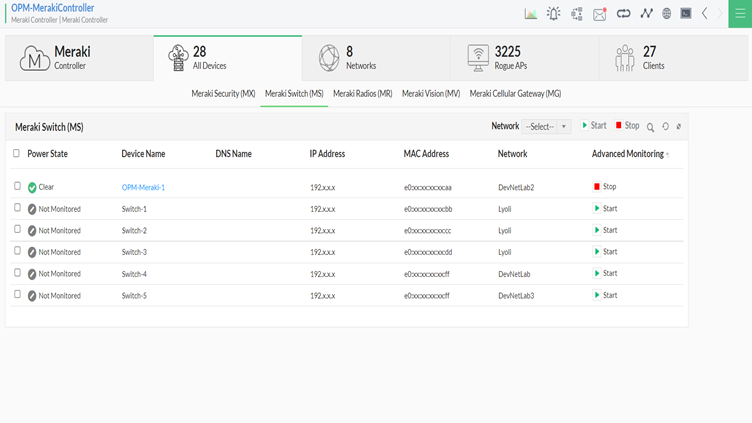The height and width of the screenshot is (423, 752).
Task: Open the OPM-Meraki-1 device link
Action: [143, 187]
